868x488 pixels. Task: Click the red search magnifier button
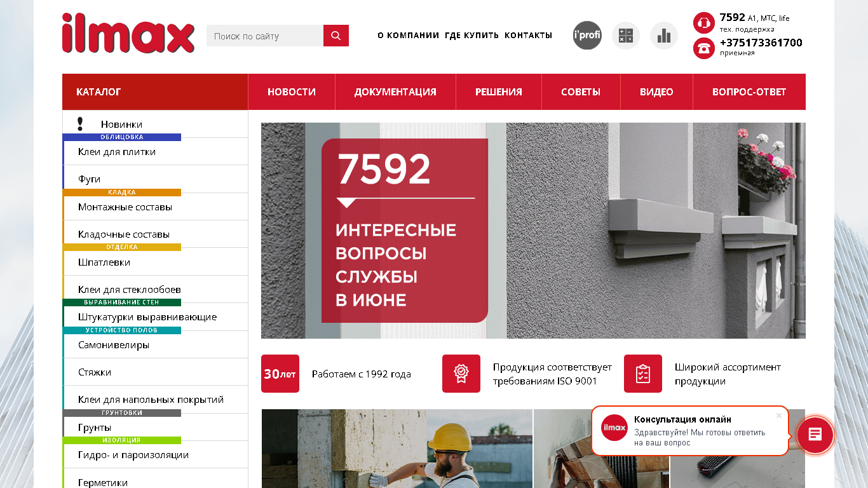336,36
